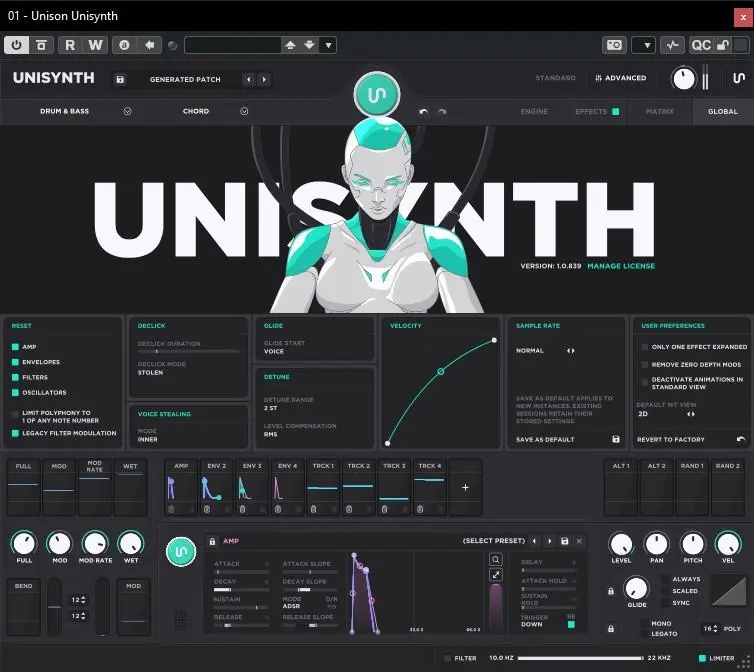Click the envelope expand arrows icon
This screenshot has height=672, width=754.
[496, 575]
